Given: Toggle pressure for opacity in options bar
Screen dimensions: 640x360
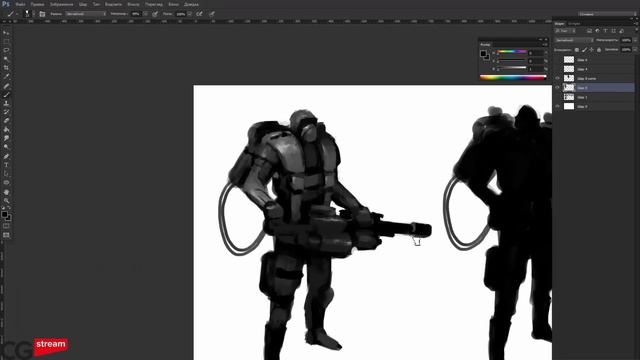Looking at the screenshot, I should [x=155, y=14].
